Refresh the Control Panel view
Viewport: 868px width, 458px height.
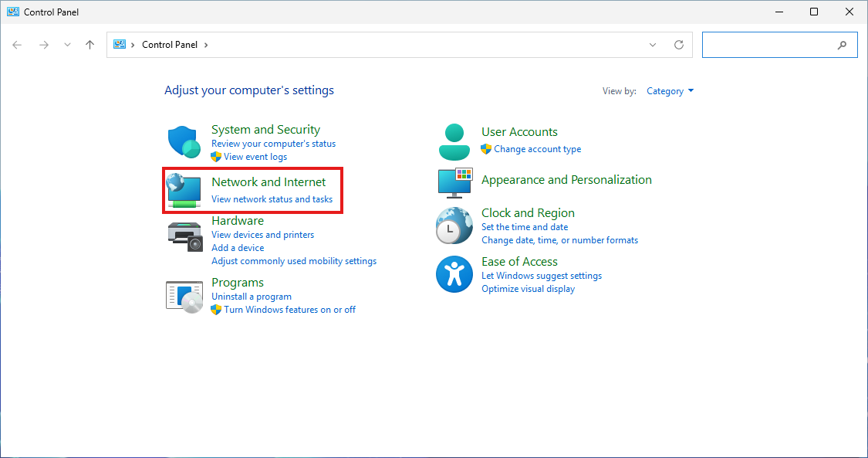[679, 45]
